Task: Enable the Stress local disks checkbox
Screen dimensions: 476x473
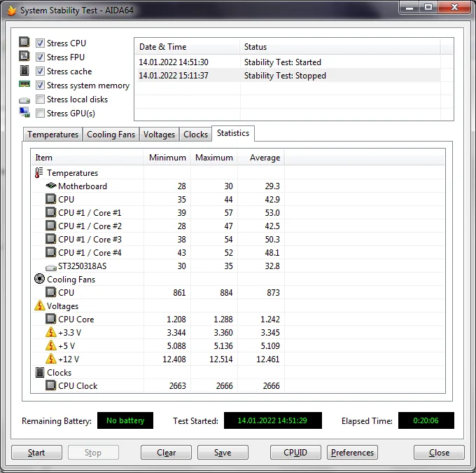Action: click(x=40, y=99)
